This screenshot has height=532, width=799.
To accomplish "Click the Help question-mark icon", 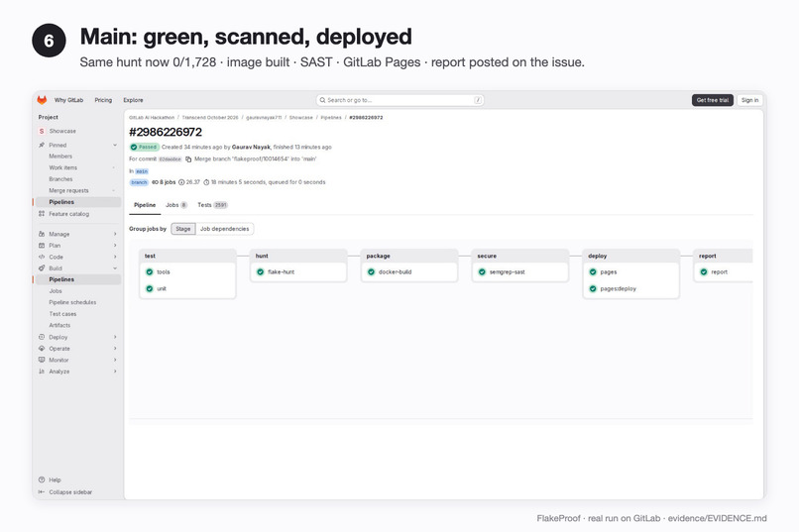I will (42, 479).
